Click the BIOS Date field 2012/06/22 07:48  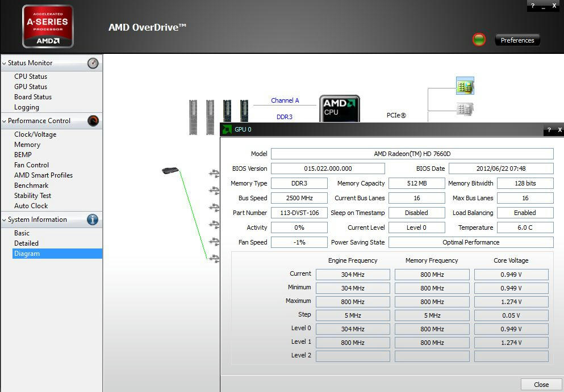click(501, 168)
